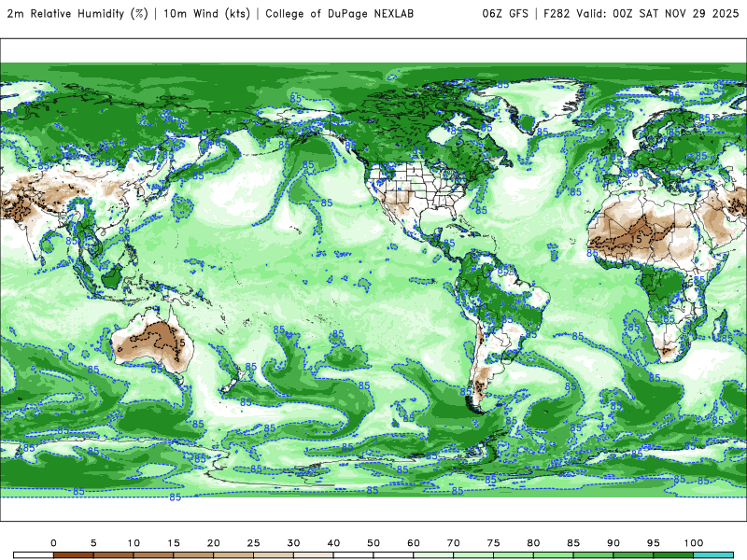
Task: Click the "30" label on the colorbar
Action: pyautogui.click(x=293, y=543)
